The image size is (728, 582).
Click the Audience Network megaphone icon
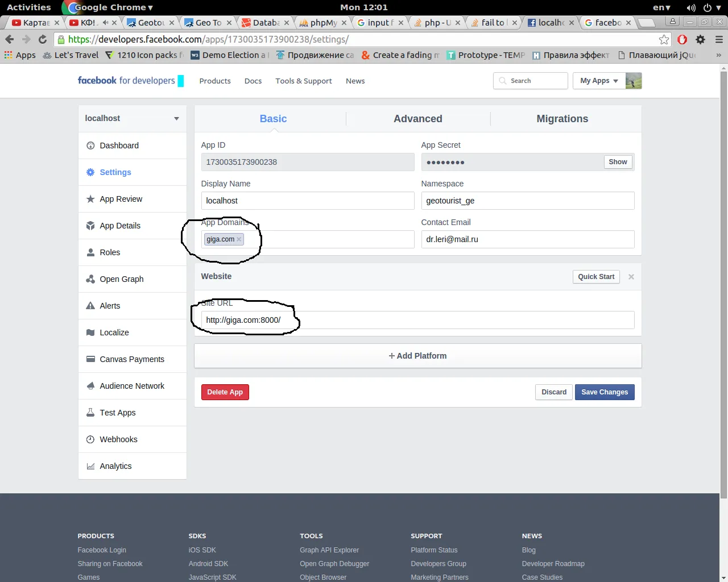coord(90,386)
